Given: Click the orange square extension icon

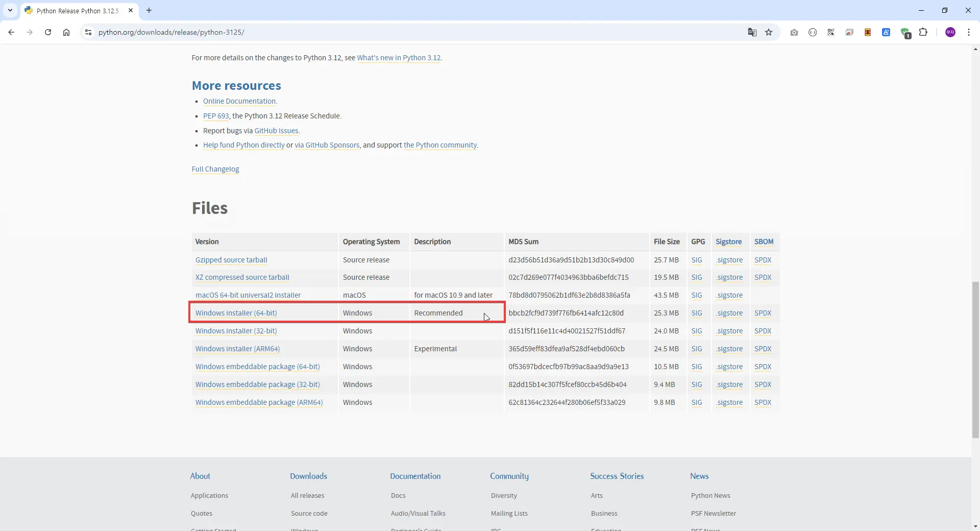Looking at the screenshot, I should click(868, 32).
